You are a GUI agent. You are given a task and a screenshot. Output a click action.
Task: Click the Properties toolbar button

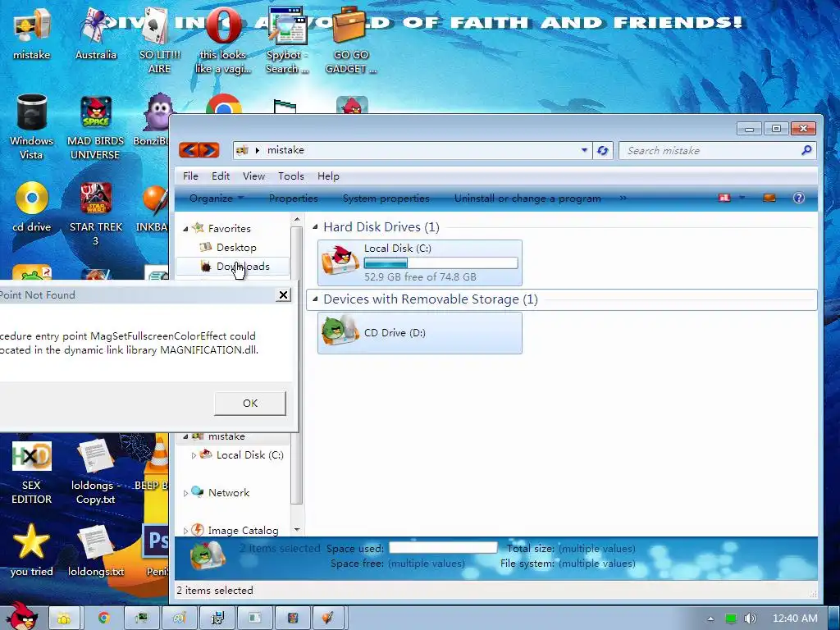click(293, 199)
